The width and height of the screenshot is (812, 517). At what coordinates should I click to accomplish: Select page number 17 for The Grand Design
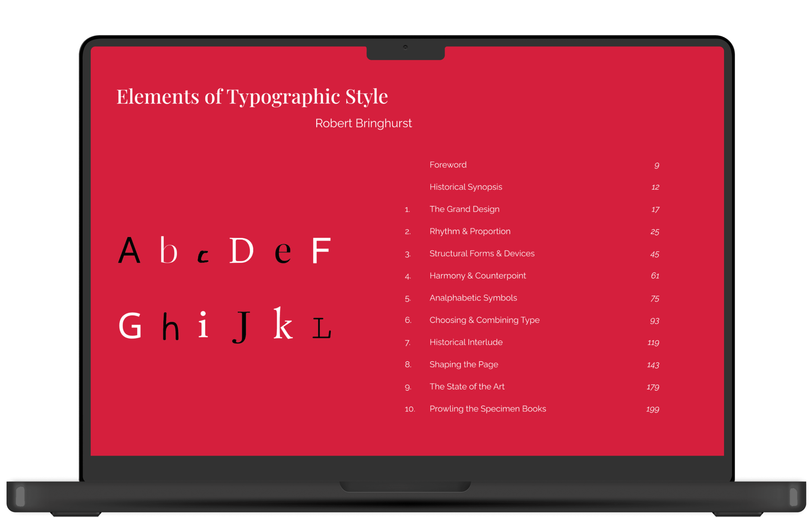click(655, 210)
